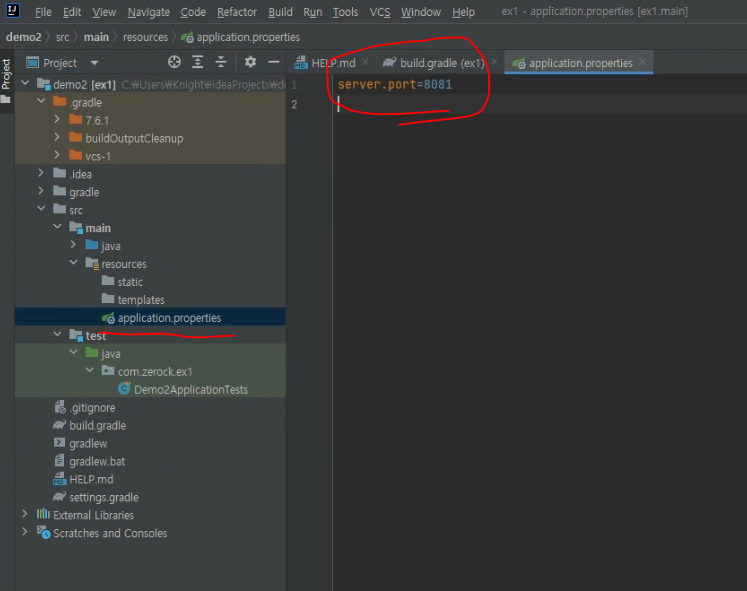The width and height of the screenshot is (747, 591).
Task: Click the build.gradle elephant icon in tree
Action: [x=60, y=425]
